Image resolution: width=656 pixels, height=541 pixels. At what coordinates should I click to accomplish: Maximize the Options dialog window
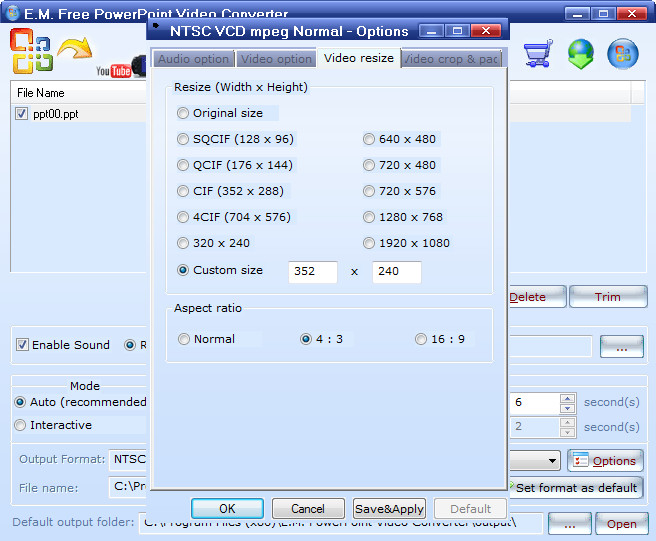point(457,31)
